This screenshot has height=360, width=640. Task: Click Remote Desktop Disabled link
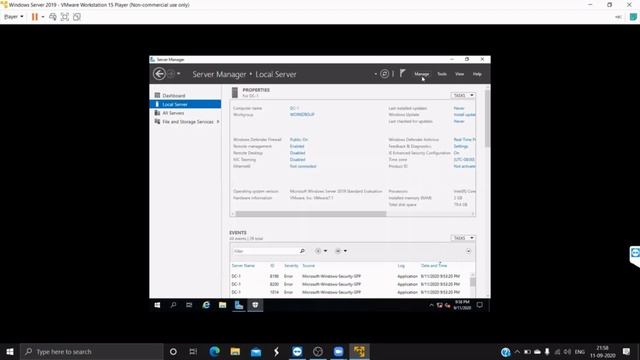point(298,153)
